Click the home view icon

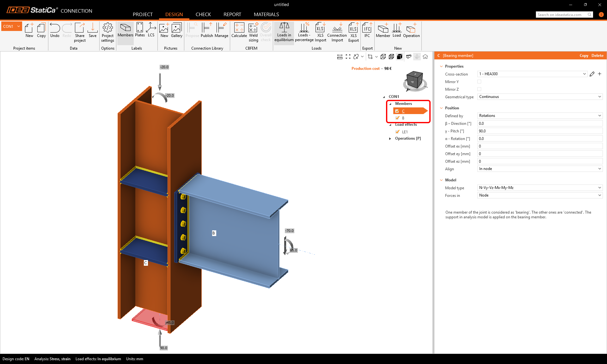point(425,57)
